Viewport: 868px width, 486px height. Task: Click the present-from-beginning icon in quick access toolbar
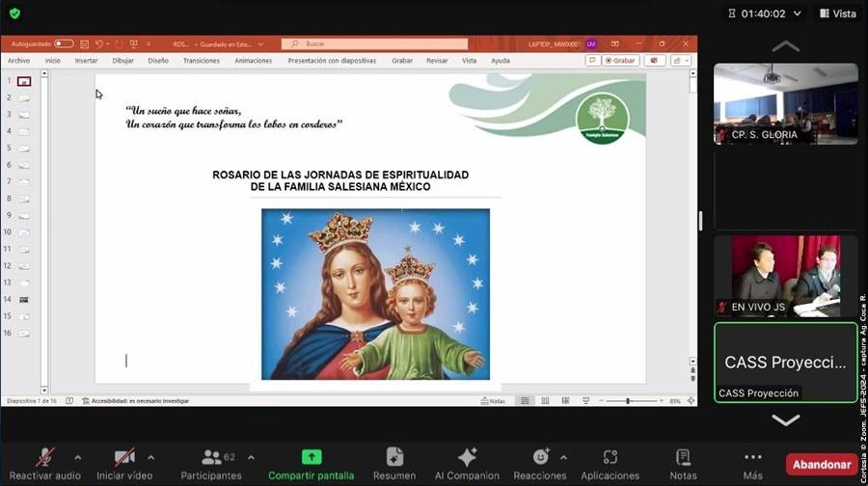[x=133, y=43]
